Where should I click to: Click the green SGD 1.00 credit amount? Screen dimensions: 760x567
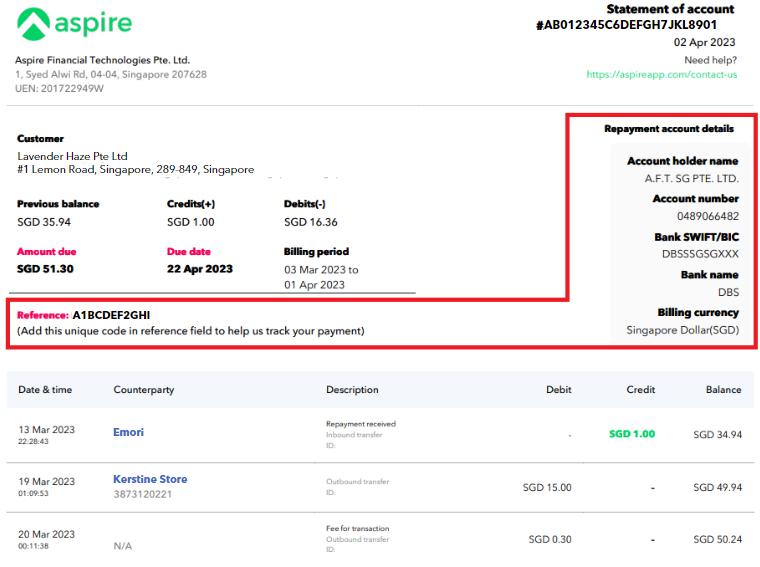click(632, 434)
